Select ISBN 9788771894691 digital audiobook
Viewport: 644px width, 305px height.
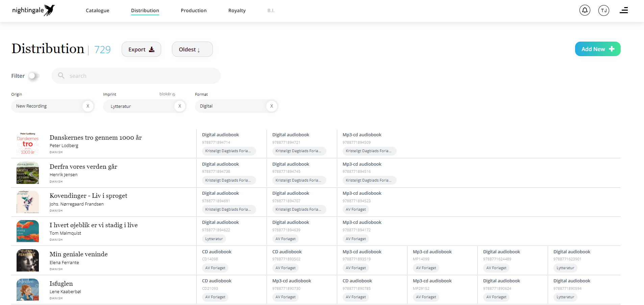216,201
